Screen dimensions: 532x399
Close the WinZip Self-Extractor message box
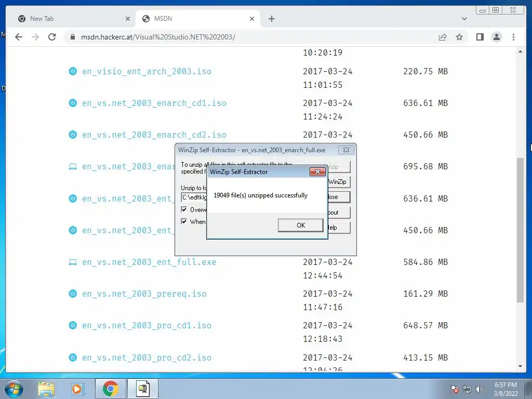pos(317,171)
